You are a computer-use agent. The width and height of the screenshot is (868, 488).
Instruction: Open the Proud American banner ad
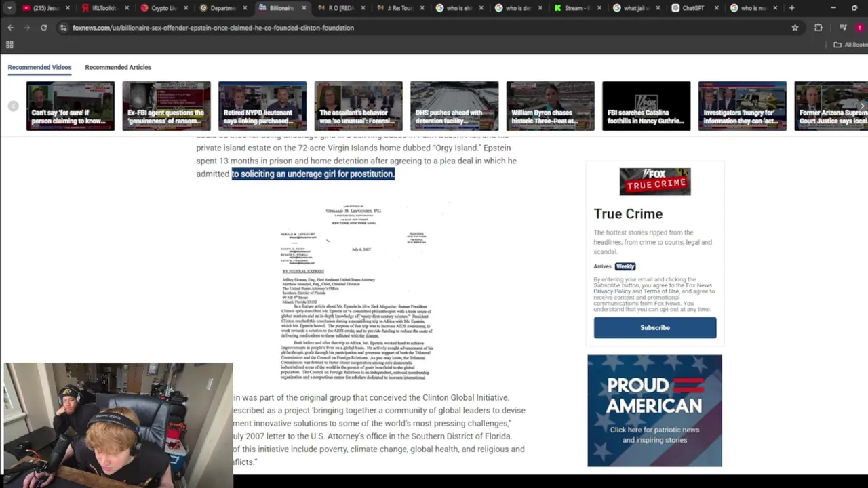pyautogui.click(x=655, y=411)
